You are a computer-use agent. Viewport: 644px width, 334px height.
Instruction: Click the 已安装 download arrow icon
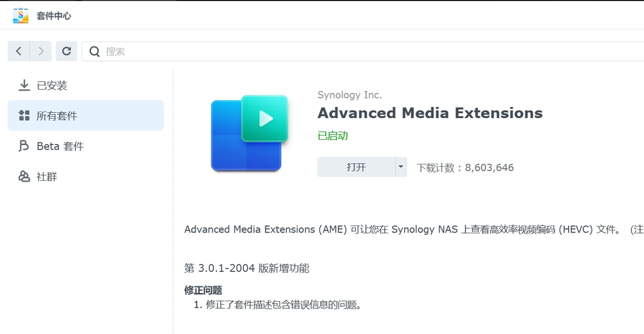(24, 85)
